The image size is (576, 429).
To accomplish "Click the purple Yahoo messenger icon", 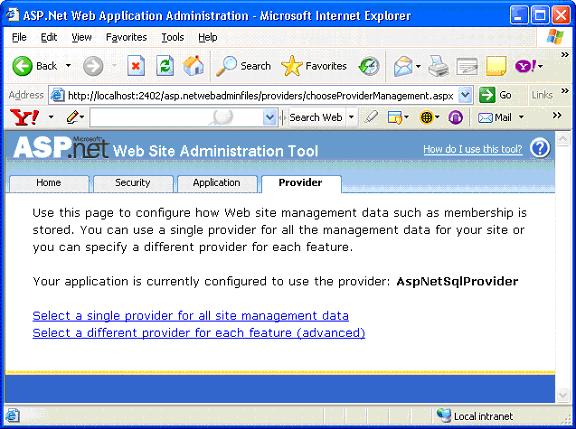I will 526,66.
